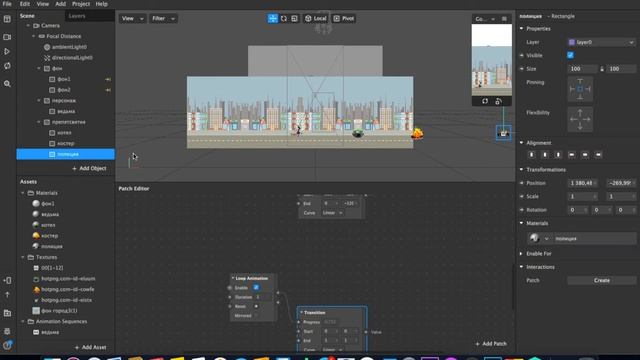Image resolution: width=640 pixels, height=360 pixels.
Task: Click the test on device icon in sidebar
Action: coord(7,280)
